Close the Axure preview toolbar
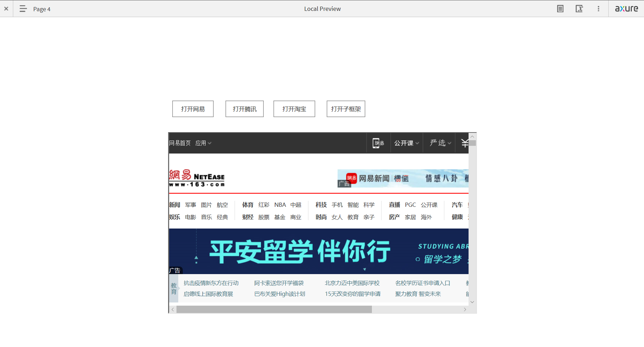644x347 pixels. tap(6, 9)
